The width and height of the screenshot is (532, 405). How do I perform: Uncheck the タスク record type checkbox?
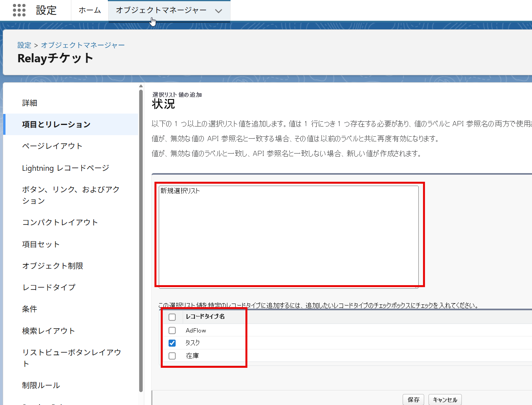point(172,343)
